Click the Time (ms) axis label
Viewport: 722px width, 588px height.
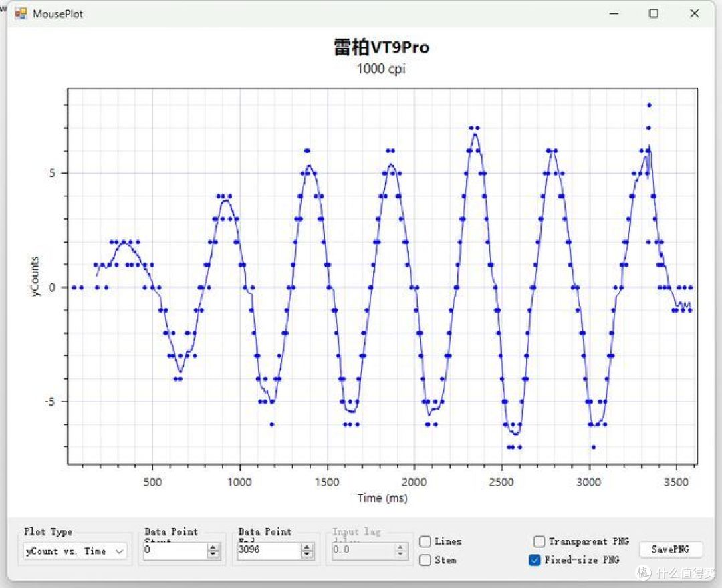click(x=382, y=498)
